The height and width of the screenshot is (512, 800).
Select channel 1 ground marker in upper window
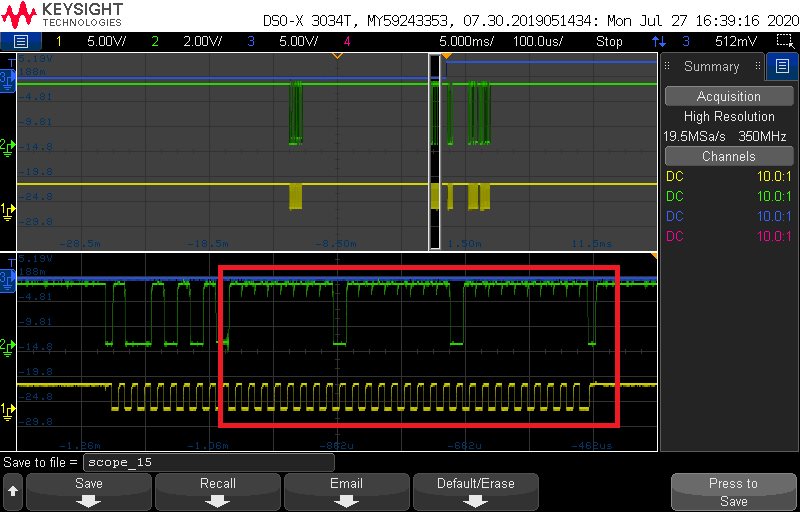[x=8, y=211]
